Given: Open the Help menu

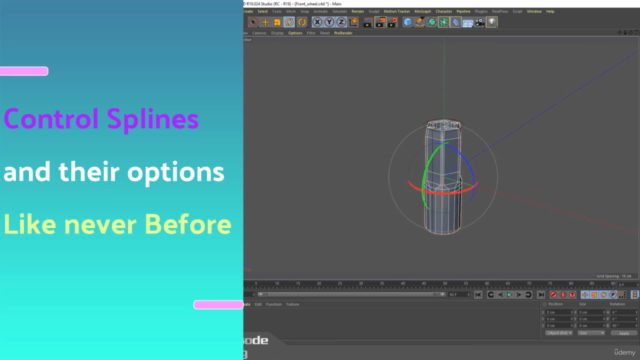Looking at the screenshot, I should (x=550, y=11).
